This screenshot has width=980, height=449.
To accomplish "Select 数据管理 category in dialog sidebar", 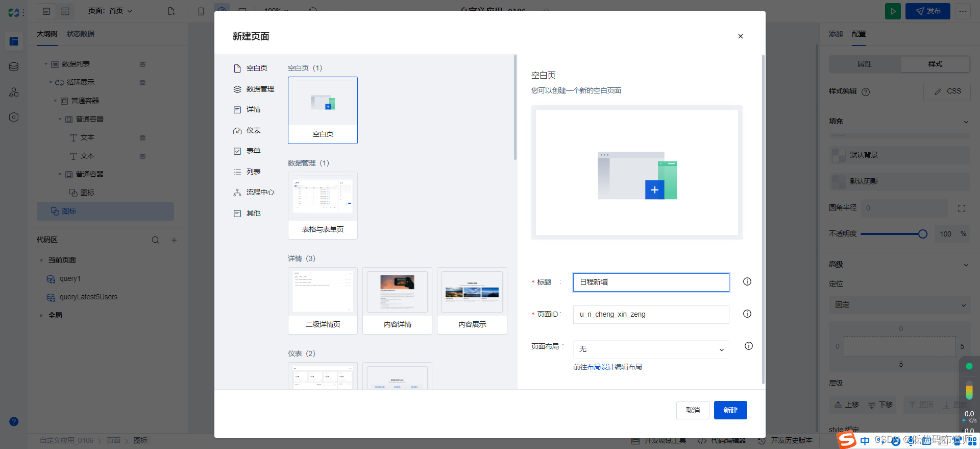I will [254, 89].
